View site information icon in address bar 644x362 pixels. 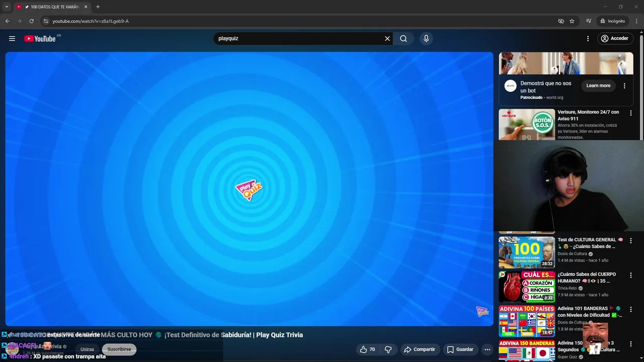click(45, 21)
